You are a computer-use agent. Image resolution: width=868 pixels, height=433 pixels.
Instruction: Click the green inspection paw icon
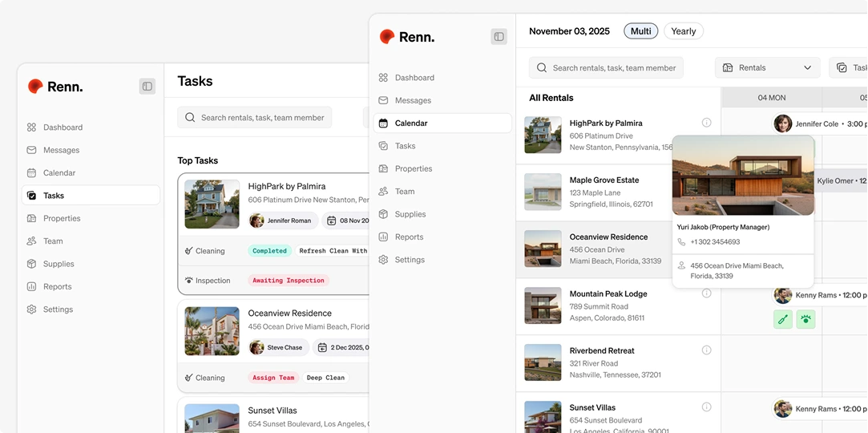pyautogui.click(x=805, y=319)
